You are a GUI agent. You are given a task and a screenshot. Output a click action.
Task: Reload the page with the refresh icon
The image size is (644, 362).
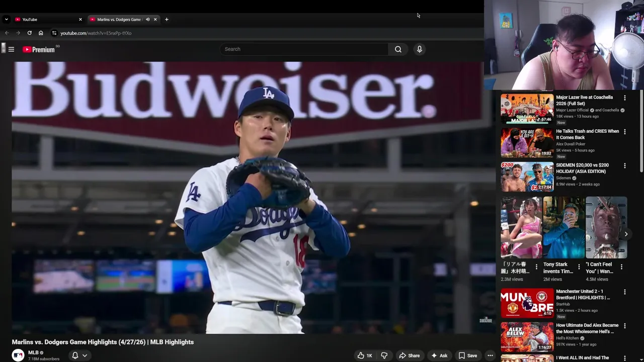click(29, 33)
